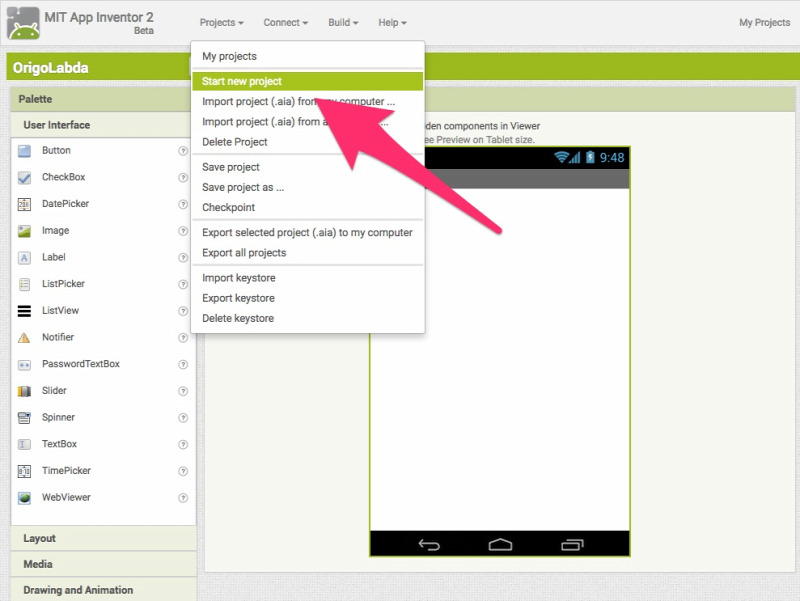
Task: Select the WebViewer globe icon
Action: pos(24,497)
